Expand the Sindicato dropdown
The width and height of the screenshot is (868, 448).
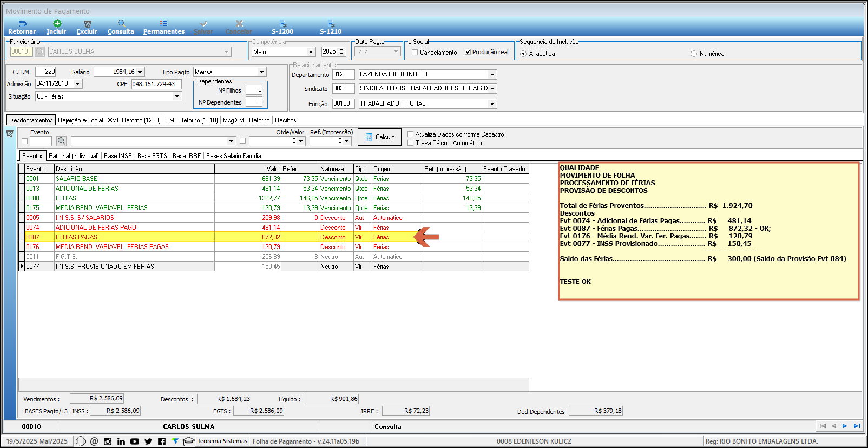point(492,89)
